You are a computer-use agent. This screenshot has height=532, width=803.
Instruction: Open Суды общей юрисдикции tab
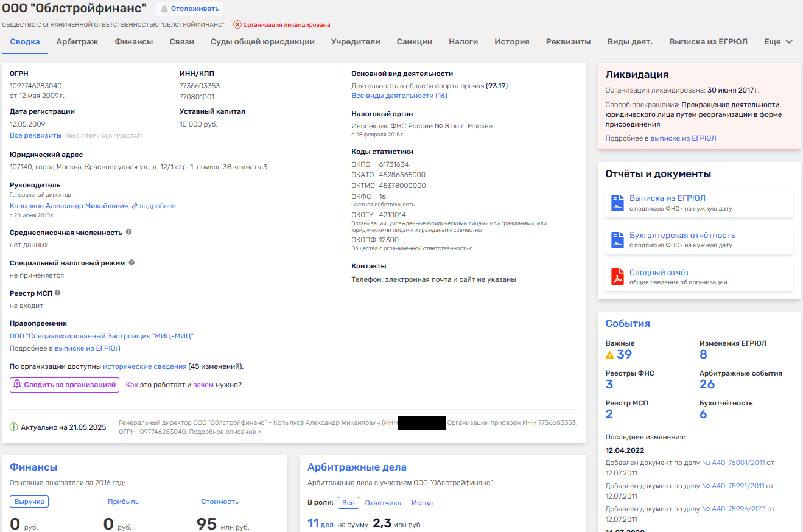coord(262,42)
